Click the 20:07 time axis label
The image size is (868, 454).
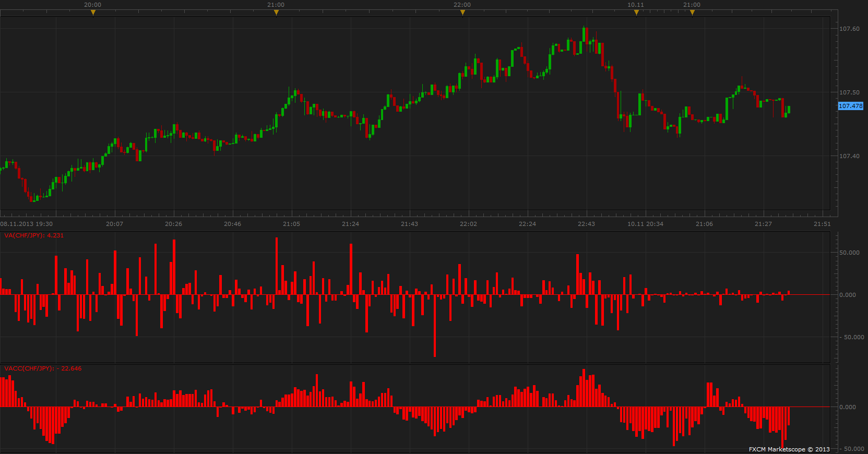115,224
